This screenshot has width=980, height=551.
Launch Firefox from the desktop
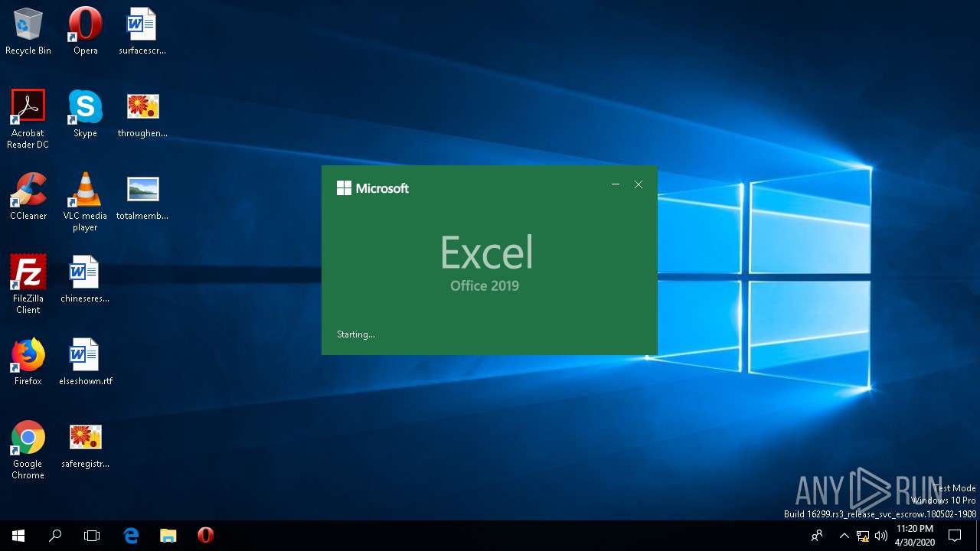pos(28,362)
